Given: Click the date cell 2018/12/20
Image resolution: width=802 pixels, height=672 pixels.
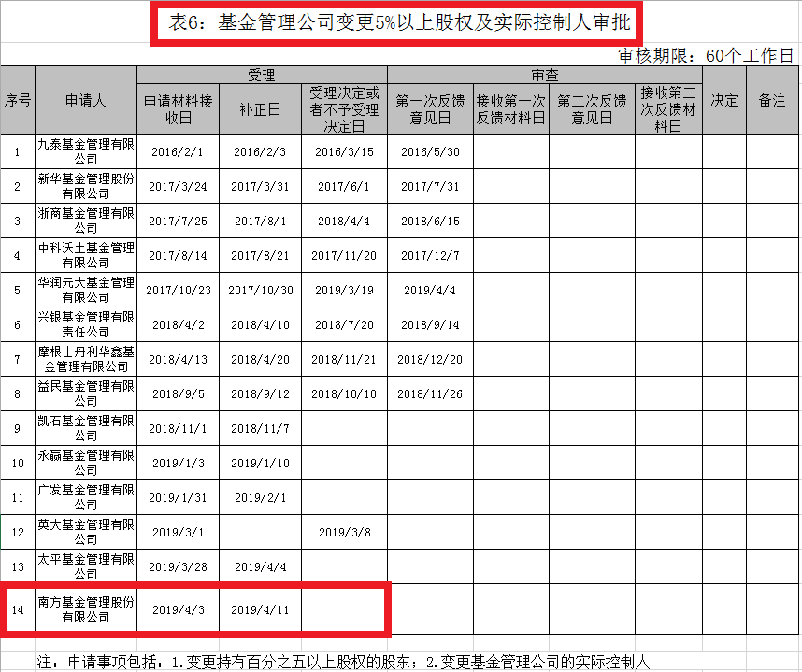Looking at the screenshot, I should 430,359.
